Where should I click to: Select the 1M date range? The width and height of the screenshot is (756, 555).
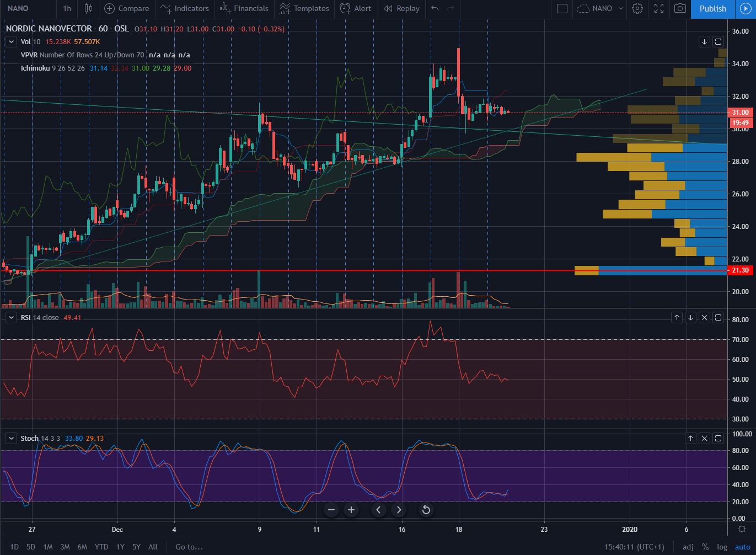48,547
